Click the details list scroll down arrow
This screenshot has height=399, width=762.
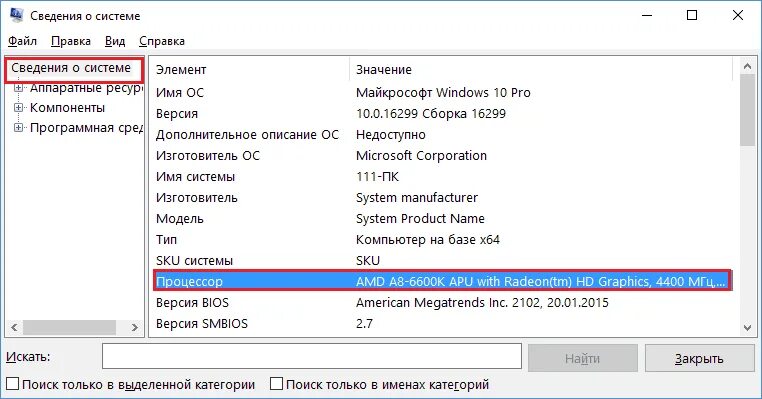tap(747, 328)
